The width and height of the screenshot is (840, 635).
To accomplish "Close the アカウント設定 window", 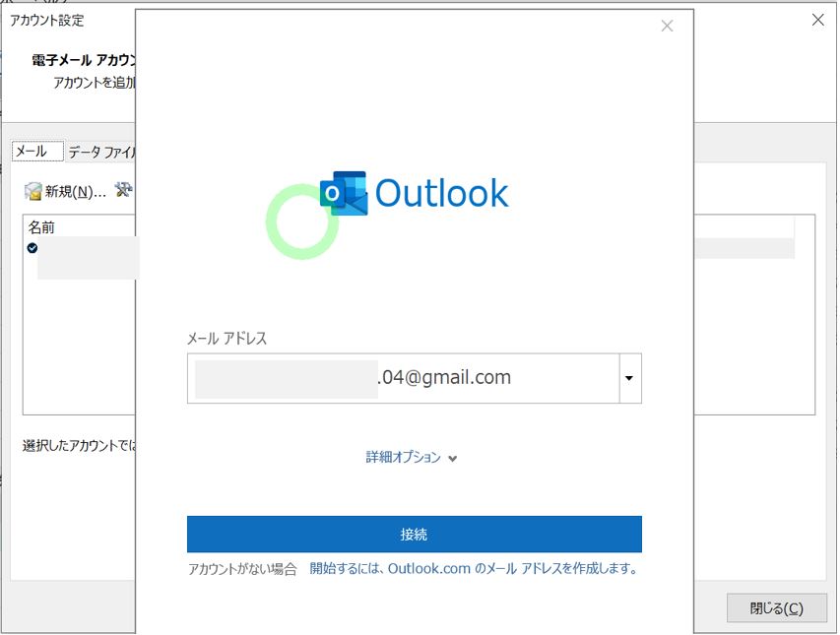I will [x=817, y=21].
